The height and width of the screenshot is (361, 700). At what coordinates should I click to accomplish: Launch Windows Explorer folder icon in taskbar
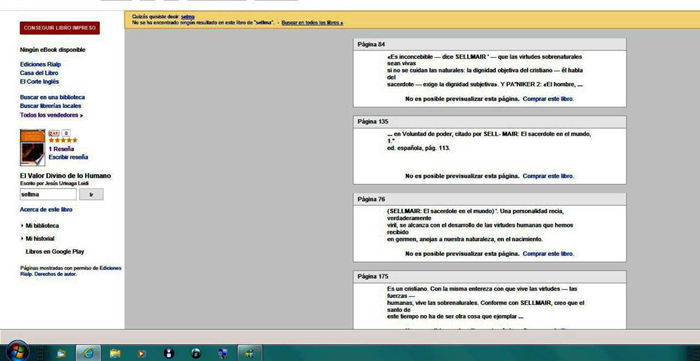coord(115,353)
